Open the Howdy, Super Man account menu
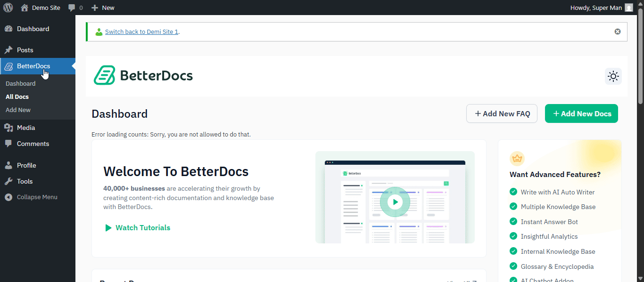644x282 pixels. [x=602, y=8]
